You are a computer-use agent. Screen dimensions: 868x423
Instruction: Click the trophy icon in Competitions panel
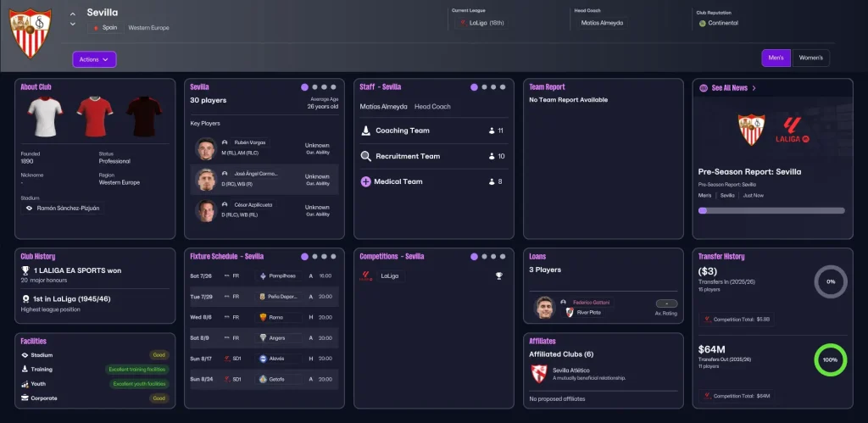point(498,276)
